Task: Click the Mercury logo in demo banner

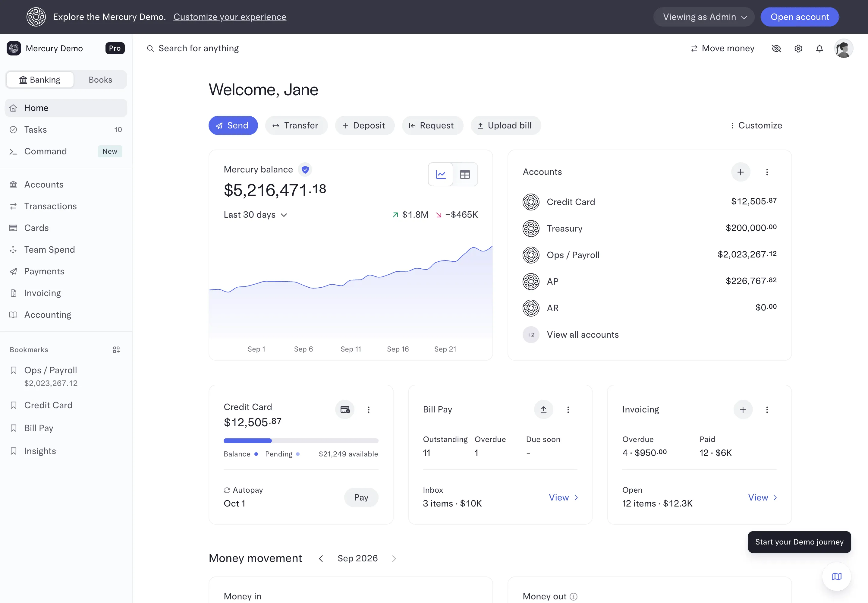Action: pos(36,17)
